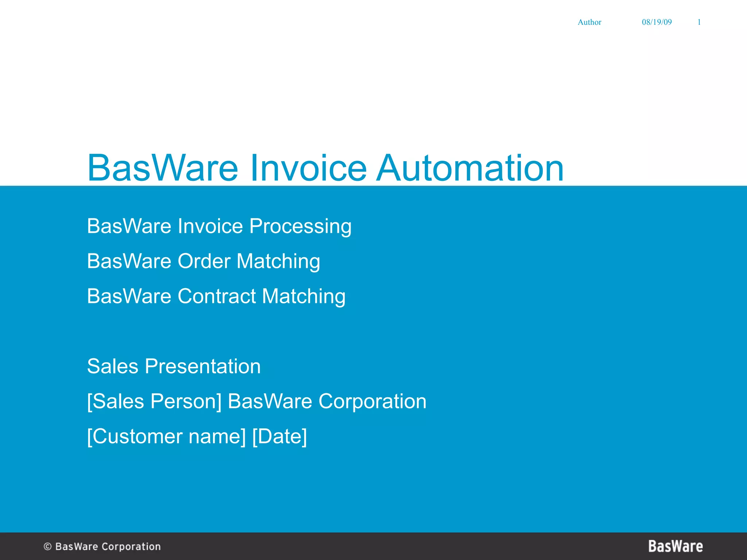Viewport: 747px width, 560px height.
Task: Click the BasWare logo in footer
Action: coord(675,546)
